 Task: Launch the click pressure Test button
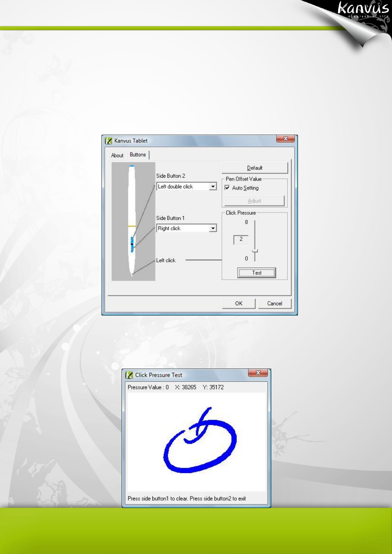tap(257, 273)
